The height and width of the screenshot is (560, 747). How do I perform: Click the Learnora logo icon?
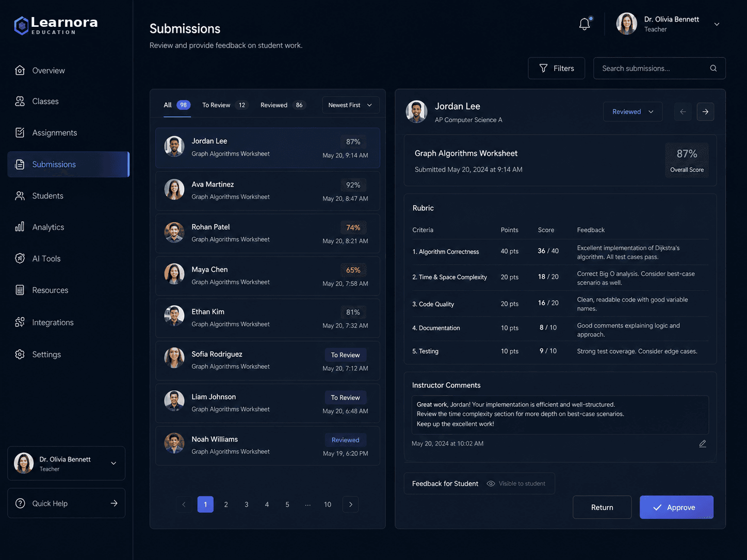pos(21,26)
